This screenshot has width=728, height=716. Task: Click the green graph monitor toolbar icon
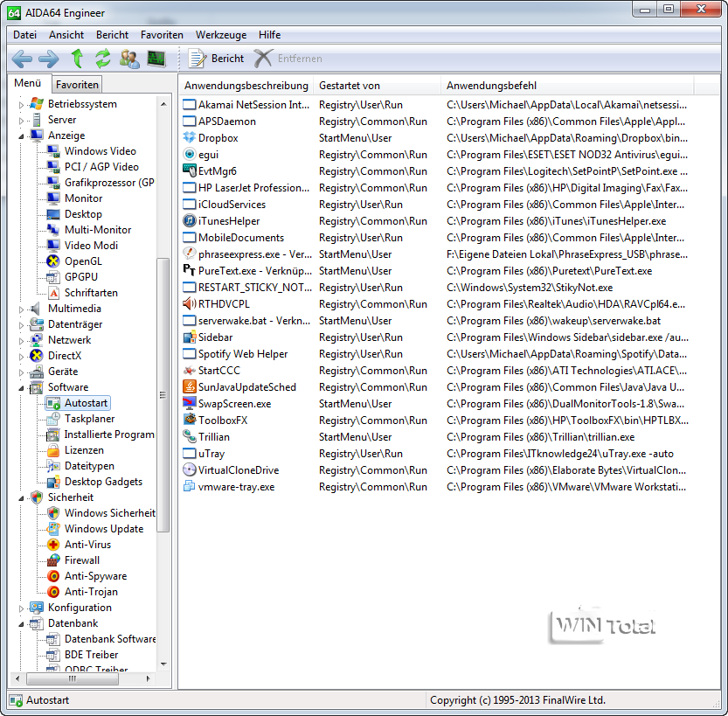coord(156,59)
